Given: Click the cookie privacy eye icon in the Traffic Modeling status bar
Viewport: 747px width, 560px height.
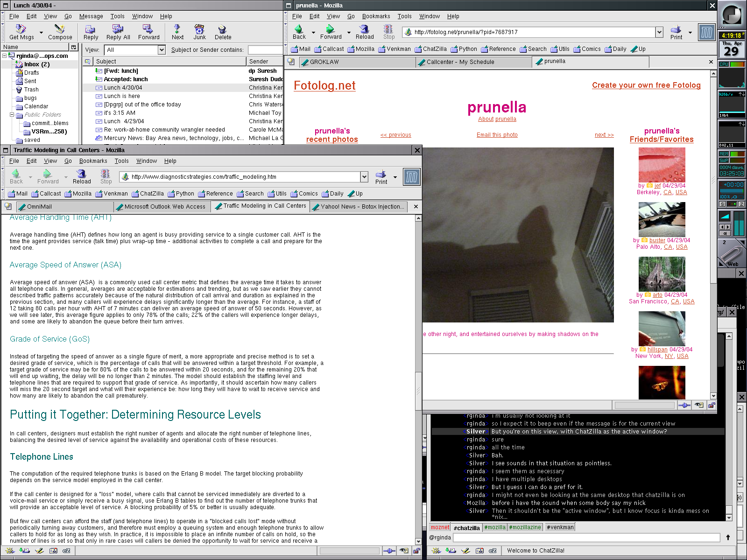Looking at the screenshot, I should [x=404, y=551].
